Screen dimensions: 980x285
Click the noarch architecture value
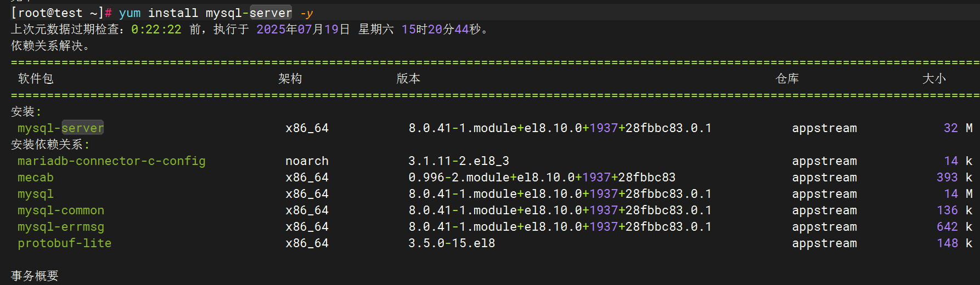[x=307, y=161]
